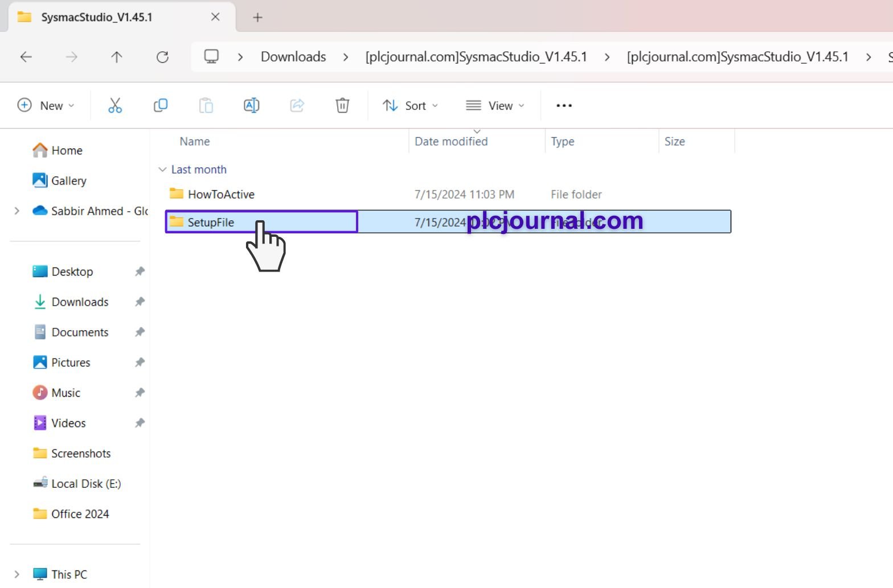Click the Rename icon in toolbar
893x588 pixels.
(x=251, y=105)
